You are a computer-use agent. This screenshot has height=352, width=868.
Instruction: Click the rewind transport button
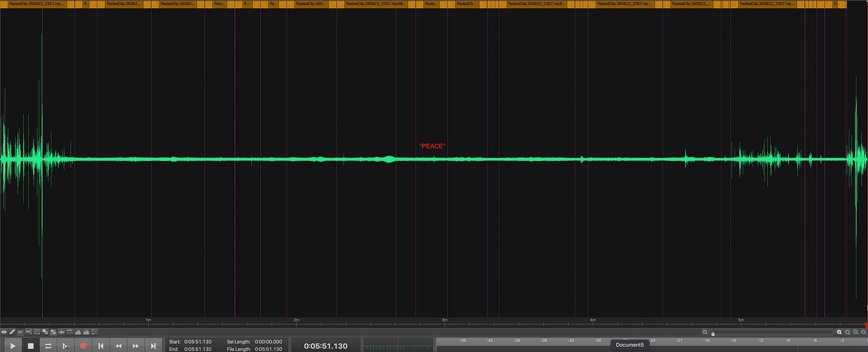[119, 345]
